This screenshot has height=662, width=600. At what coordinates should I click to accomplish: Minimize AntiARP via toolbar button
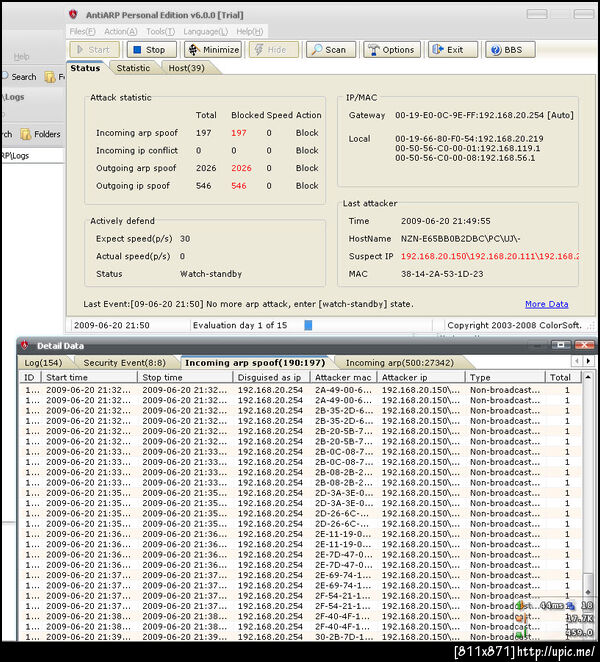(x=213, y=50)
